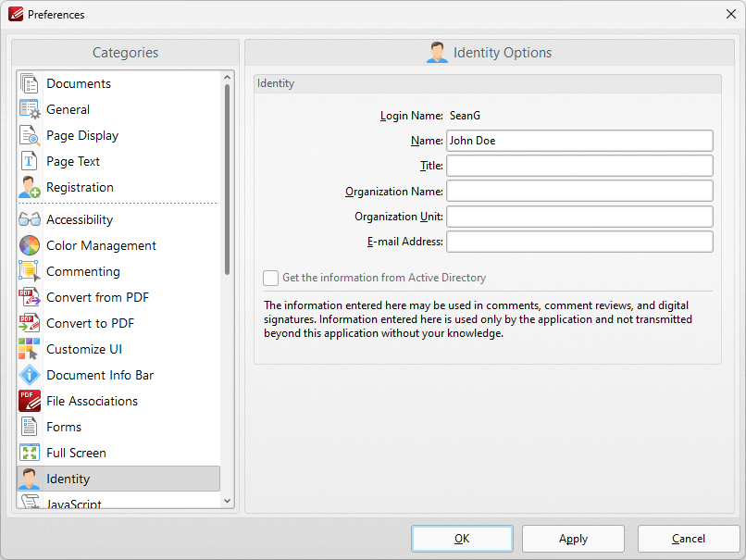Select the Accessibility entry
This screenshot has width=746, height=560.
[x=118, y=219]
